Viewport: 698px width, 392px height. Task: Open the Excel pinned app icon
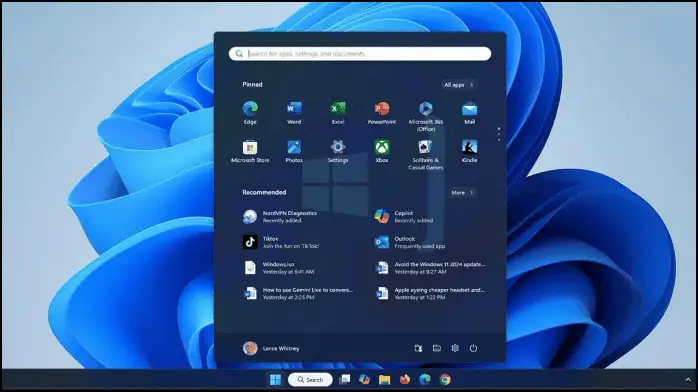click(x=337, y=113)
